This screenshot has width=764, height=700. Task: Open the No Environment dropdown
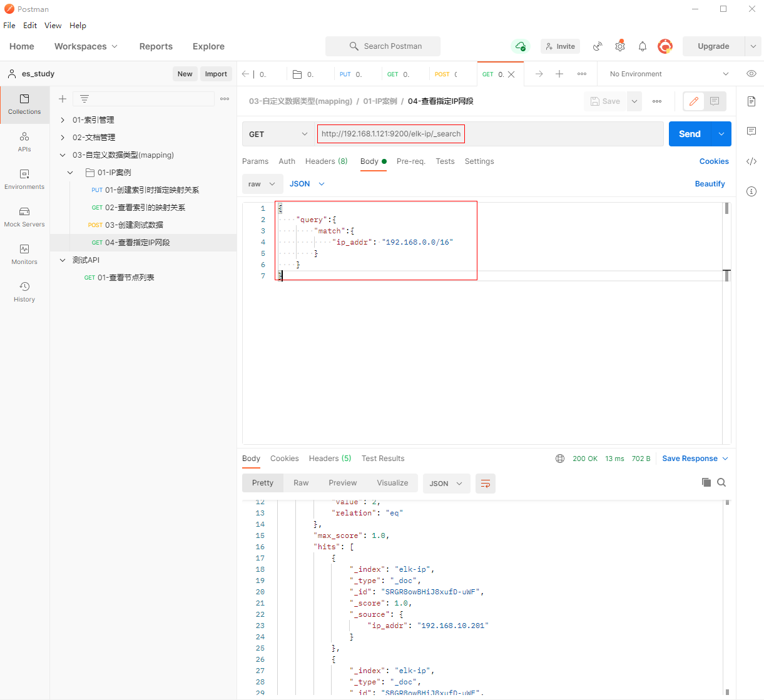point(668,74)
